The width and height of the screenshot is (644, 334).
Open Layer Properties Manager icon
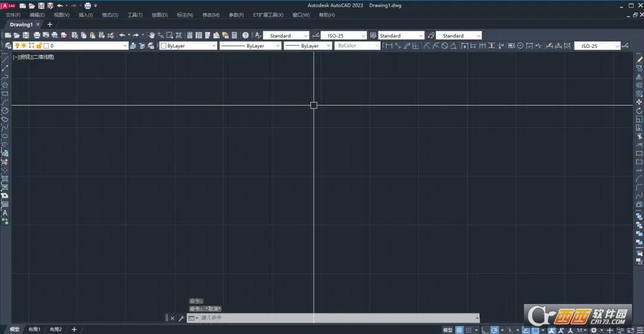8,46
